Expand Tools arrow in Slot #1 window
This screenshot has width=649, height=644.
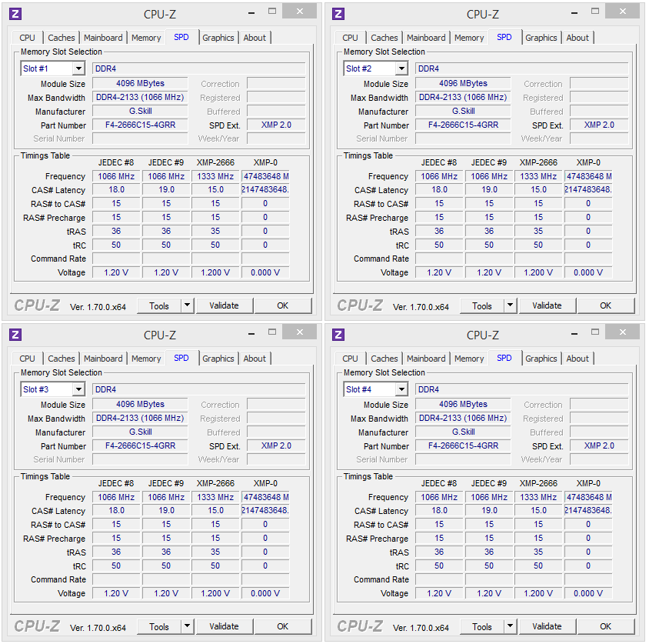188,305
